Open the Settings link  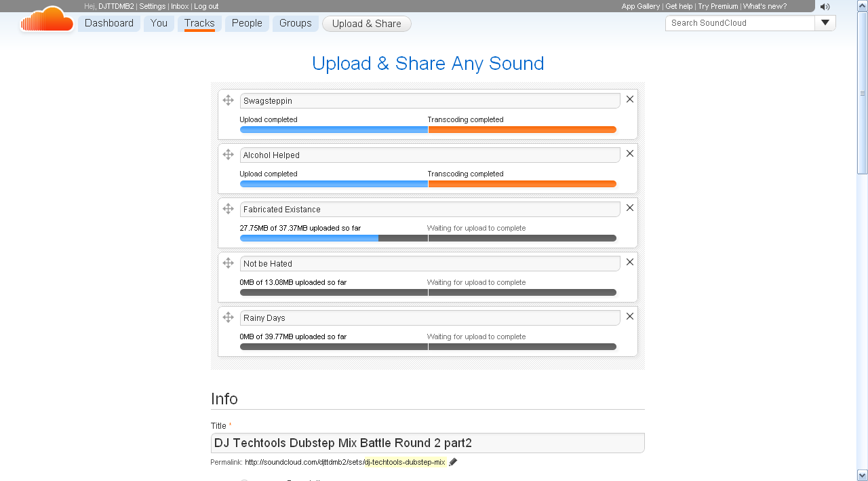153,6
